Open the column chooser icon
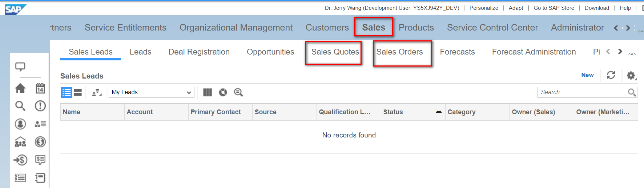The image size is (644, 188). (x=208, y=92)
